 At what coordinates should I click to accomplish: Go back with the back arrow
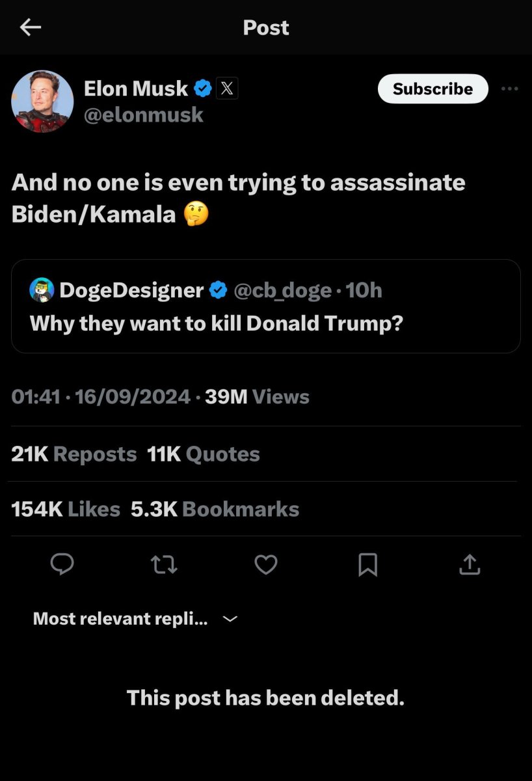(x=31, y=27)
